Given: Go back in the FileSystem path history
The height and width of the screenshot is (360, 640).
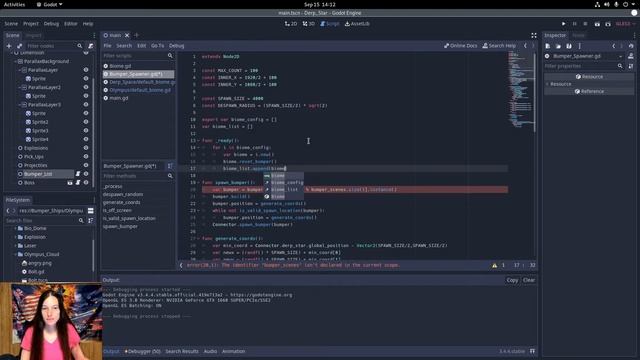Looking at the screenshot, I should [x=8, y=211].
